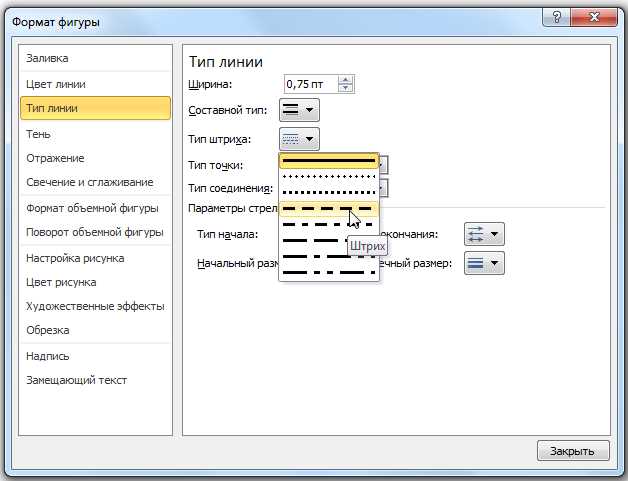Open Художественные эффекты section
Viewport: 628px width, 481px height.
[x=95, y=306]
